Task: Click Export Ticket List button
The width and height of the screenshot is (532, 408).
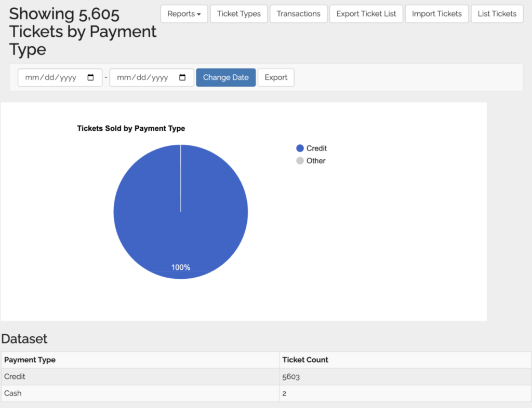Action: pos(366,14)
